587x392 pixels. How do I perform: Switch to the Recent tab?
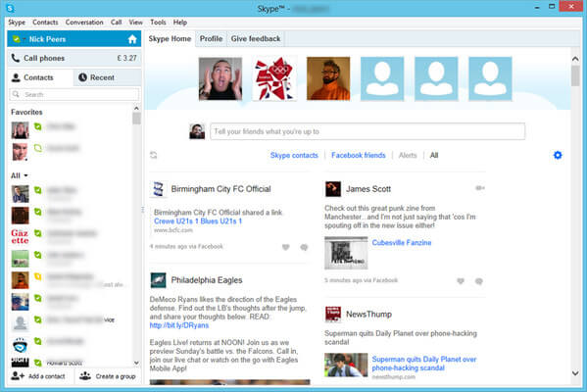pyautogui.click(x=107, y=77)
